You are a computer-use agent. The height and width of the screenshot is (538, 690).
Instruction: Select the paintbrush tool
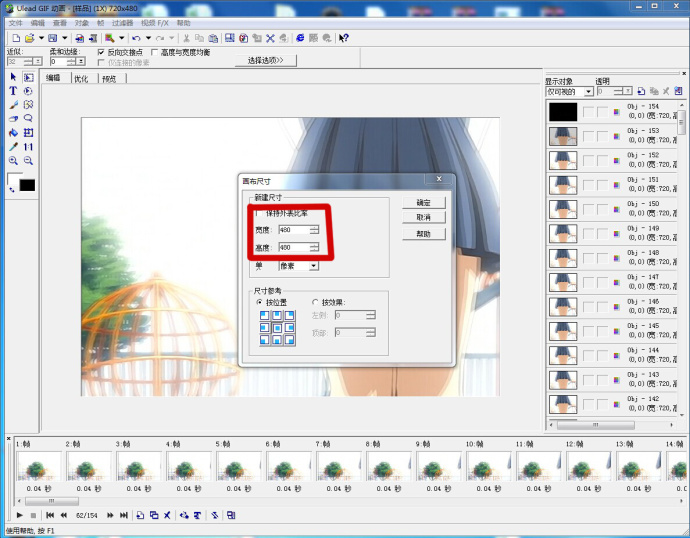click(13, 105)
